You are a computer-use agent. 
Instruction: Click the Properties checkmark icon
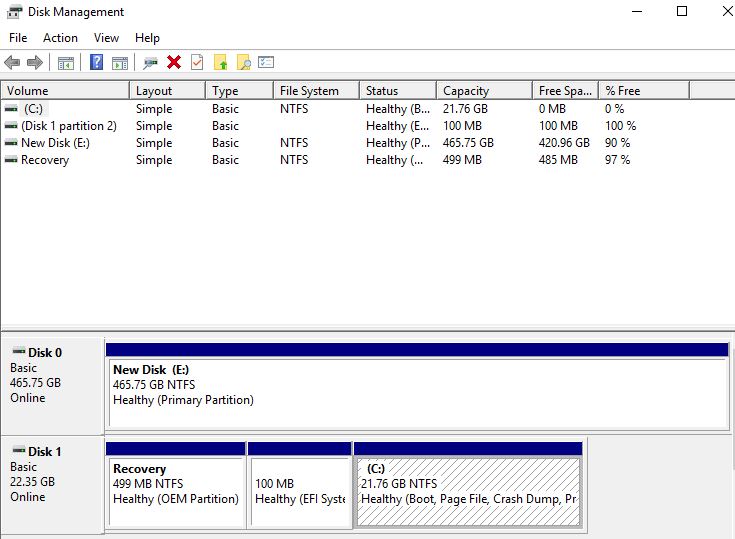pyautogui.click(x=197, y=62)
